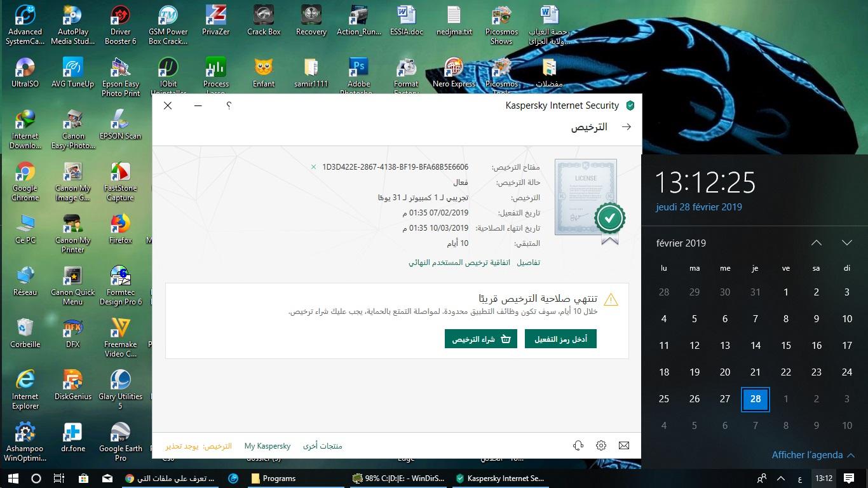The height and width of the screenshot is (488, 868).
Task: Open Firefox desktop icon
Action: 121,229
